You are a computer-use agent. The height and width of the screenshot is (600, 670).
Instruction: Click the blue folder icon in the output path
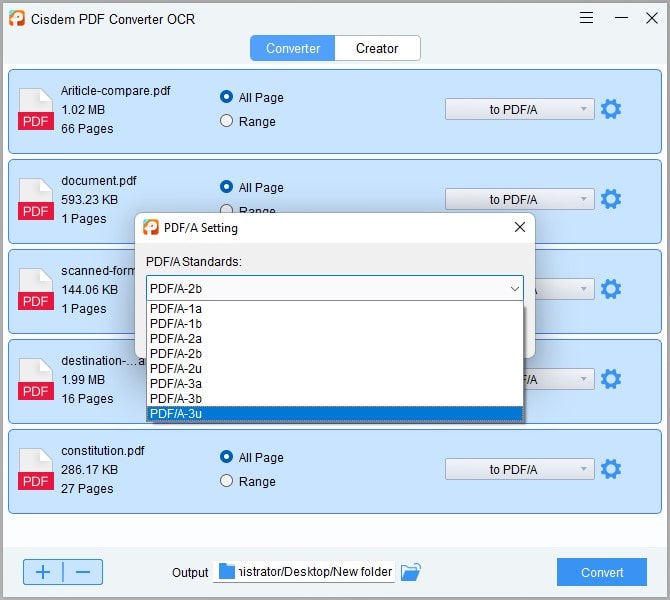click(226, 571)
